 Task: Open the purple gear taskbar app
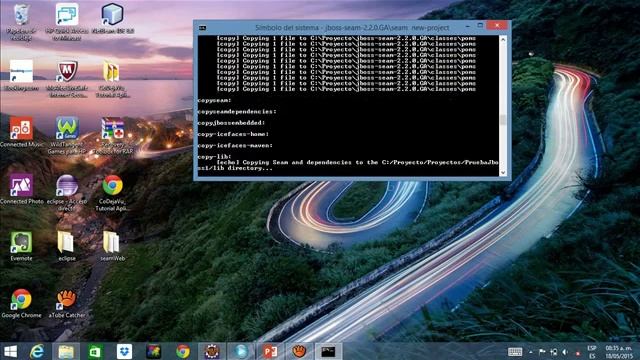point(212,351)
